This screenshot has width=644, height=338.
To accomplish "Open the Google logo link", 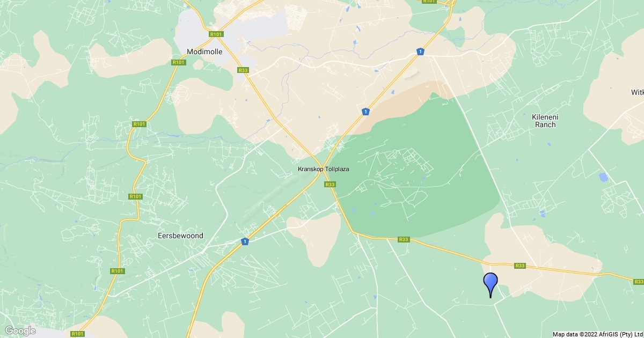I will (20, 330).
